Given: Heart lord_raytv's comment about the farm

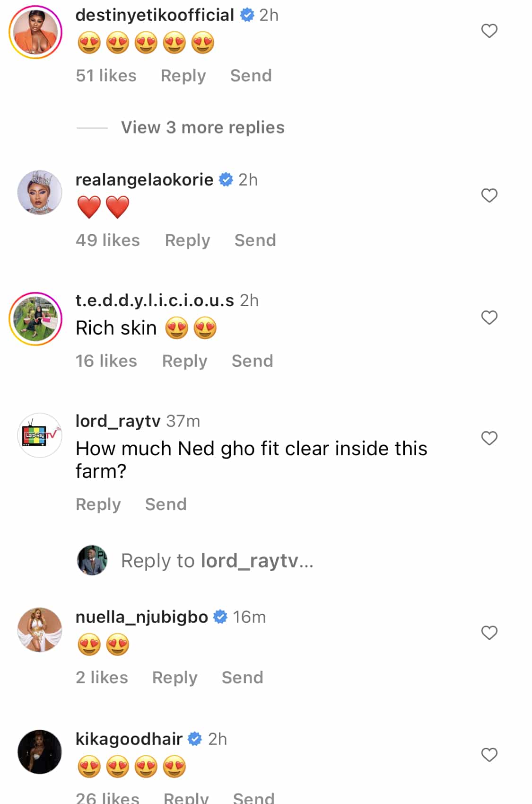Looking at the screenshot, I should (489, 438).
